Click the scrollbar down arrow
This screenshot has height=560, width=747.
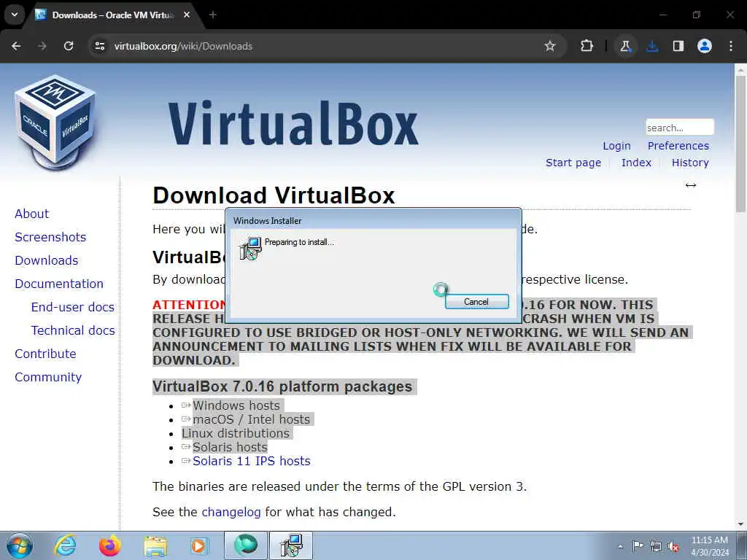click(x=740, y=525)
